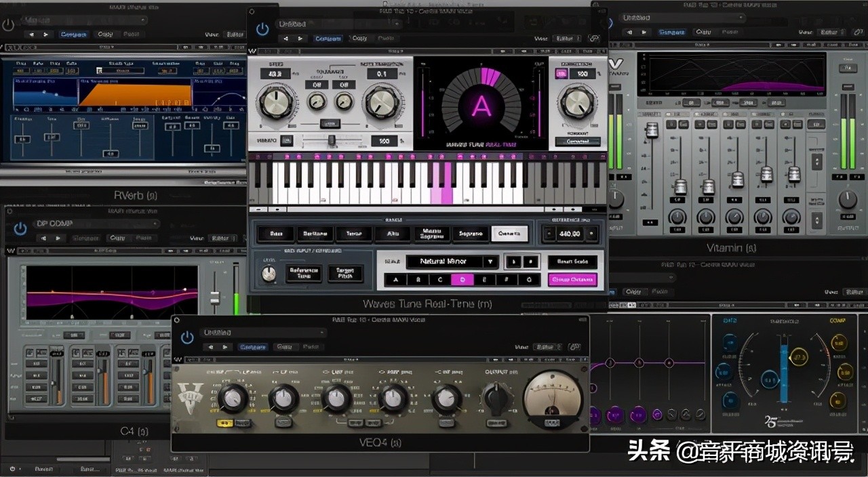Toggle power button of the VEQ4 plugin

pos(187,337)
